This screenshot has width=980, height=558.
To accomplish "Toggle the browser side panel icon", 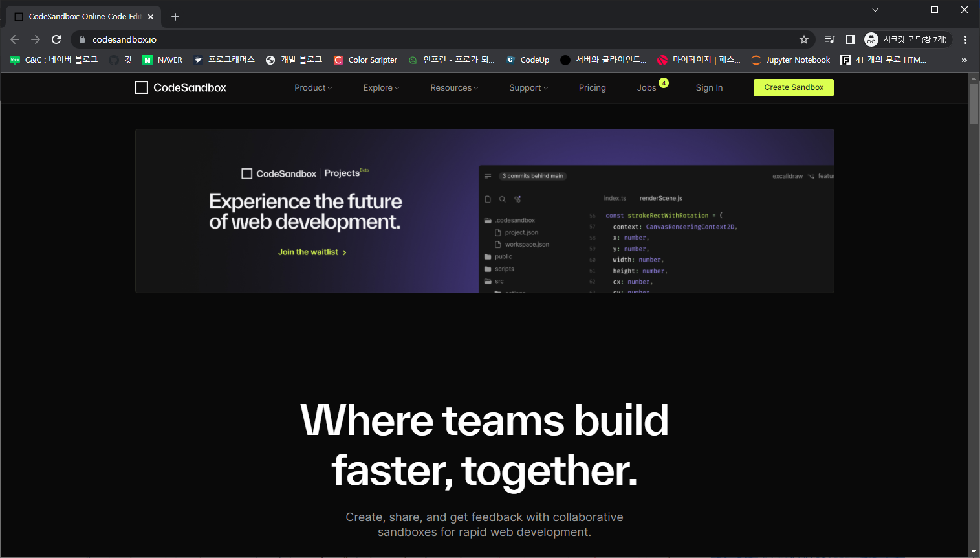I will tap(851, 39).
